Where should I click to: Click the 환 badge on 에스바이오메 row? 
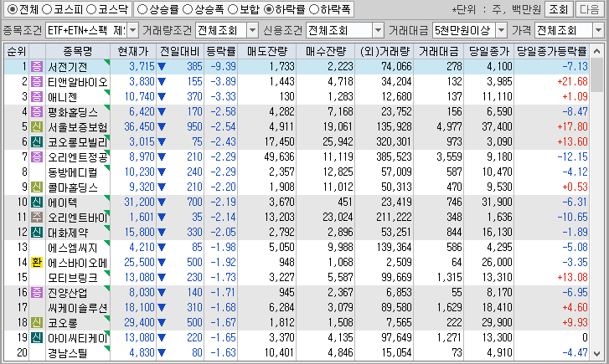37,262
